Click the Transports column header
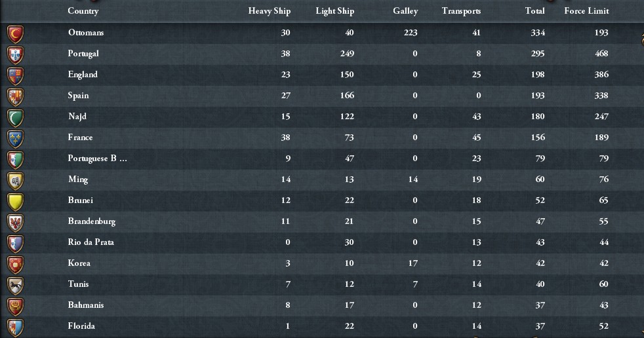The width and height of the screenshot is (644, 338). [x=461, y=11]
